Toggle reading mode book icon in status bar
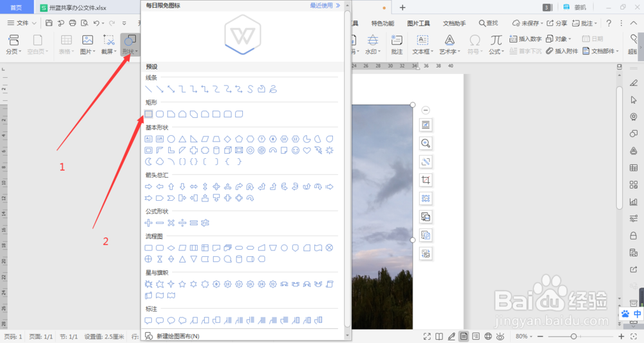Image resolution: width=644 pixels, height=343 pixels. click(x=439, y=337)
